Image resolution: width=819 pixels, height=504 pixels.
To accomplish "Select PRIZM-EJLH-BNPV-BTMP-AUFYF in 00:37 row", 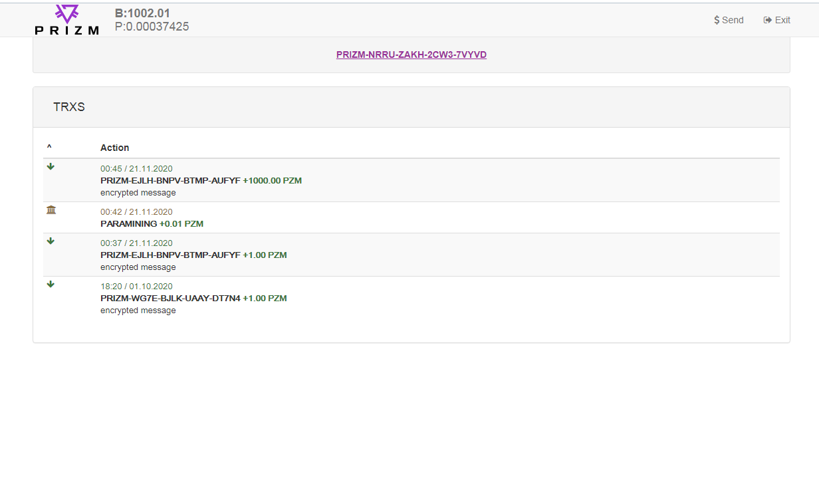I will tap(170, 255).
